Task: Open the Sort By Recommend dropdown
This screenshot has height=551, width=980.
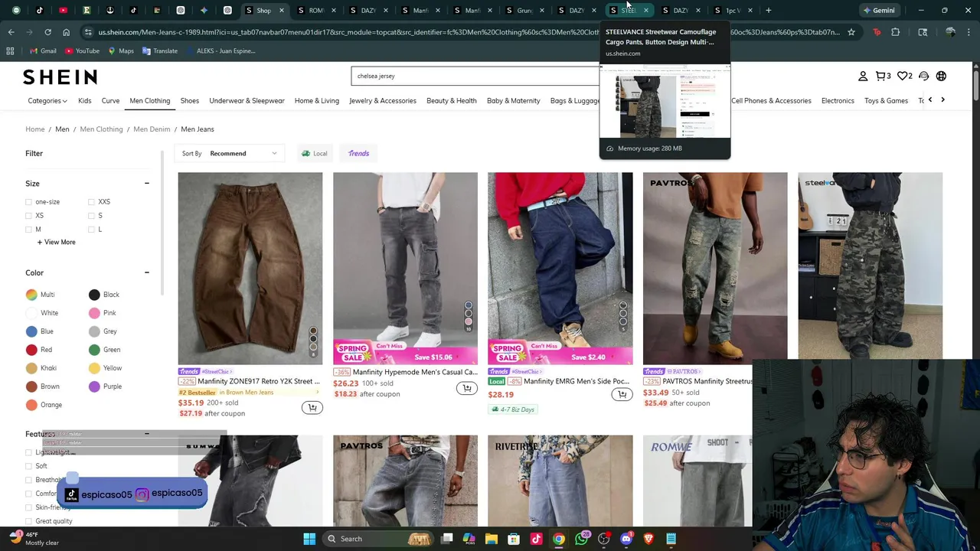Action: (x=230, y=153)
